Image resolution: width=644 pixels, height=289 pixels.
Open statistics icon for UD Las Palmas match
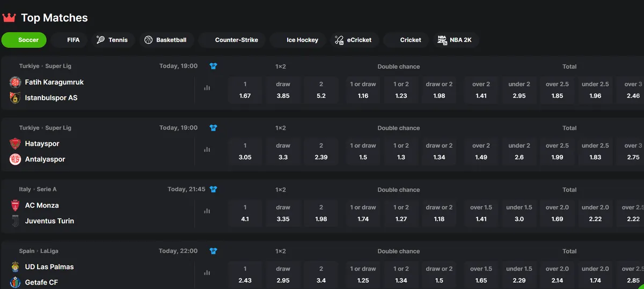pyautogui.click(x=207, y=273)
